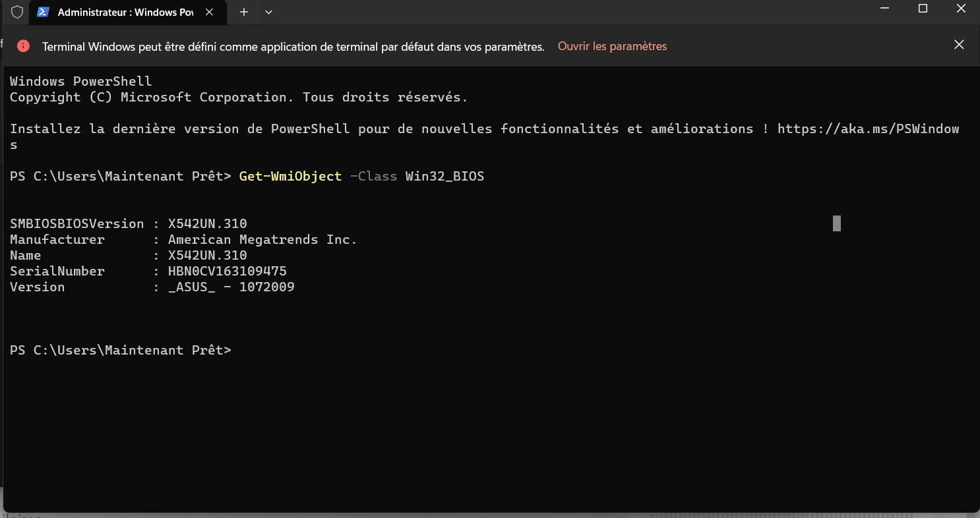
Task: Open a new tab with the plus button
Action: coord(243,12)
